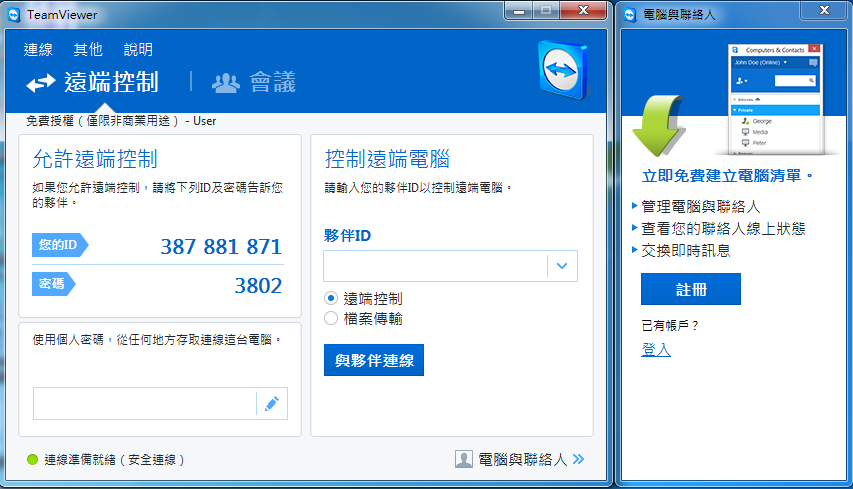This screenshot has height=489, width=853.
Task: Click the green connection status indicator
Action: click(32, 460)
